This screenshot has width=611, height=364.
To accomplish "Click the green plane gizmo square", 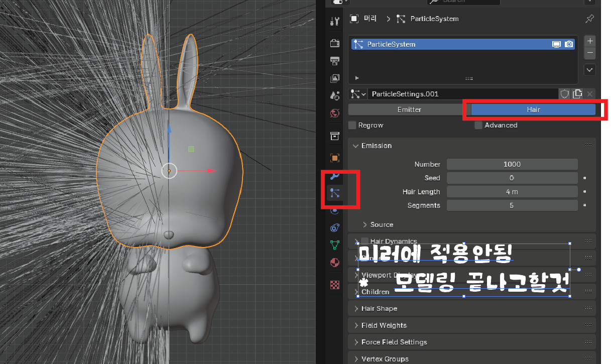I will [191, 149].
